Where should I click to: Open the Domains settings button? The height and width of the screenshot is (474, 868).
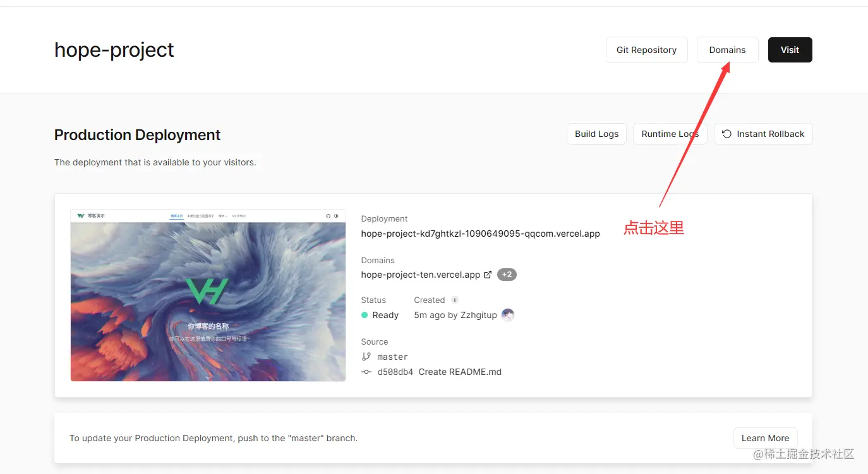click(x=727, y=50)
